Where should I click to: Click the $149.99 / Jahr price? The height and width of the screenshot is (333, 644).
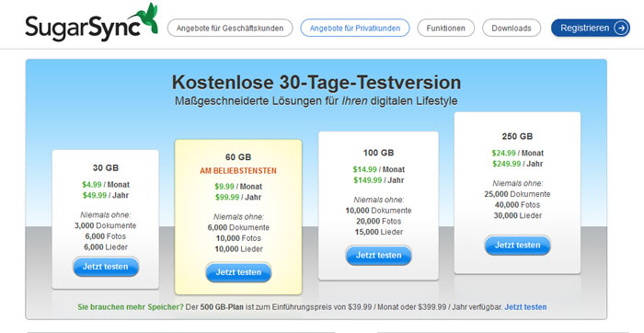[x=379, y=180]
